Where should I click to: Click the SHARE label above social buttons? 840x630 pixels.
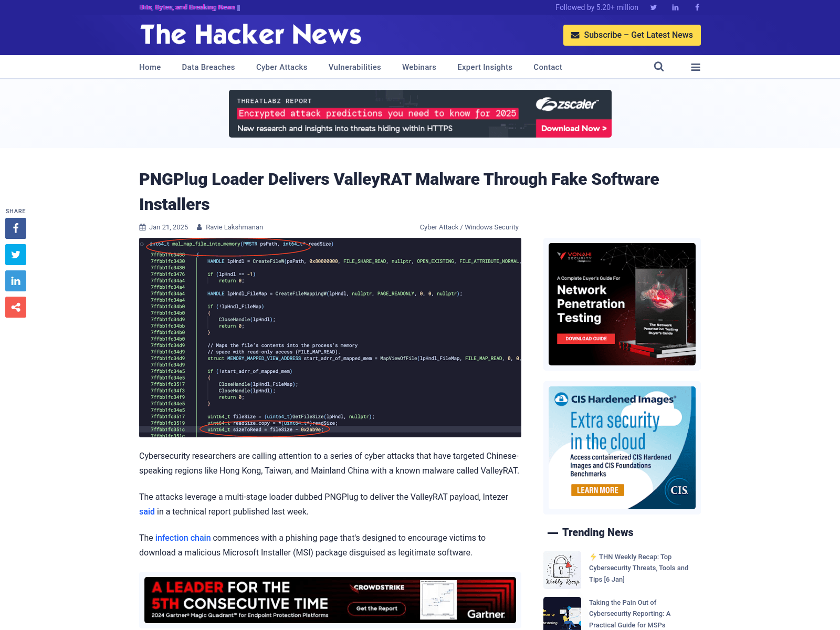(16, 211)
